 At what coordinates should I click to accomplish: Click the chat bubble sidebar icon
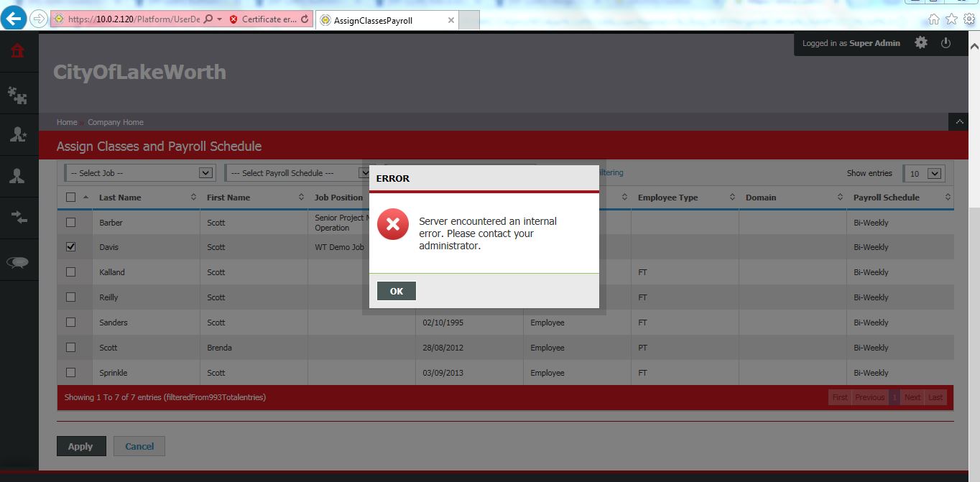17,262
